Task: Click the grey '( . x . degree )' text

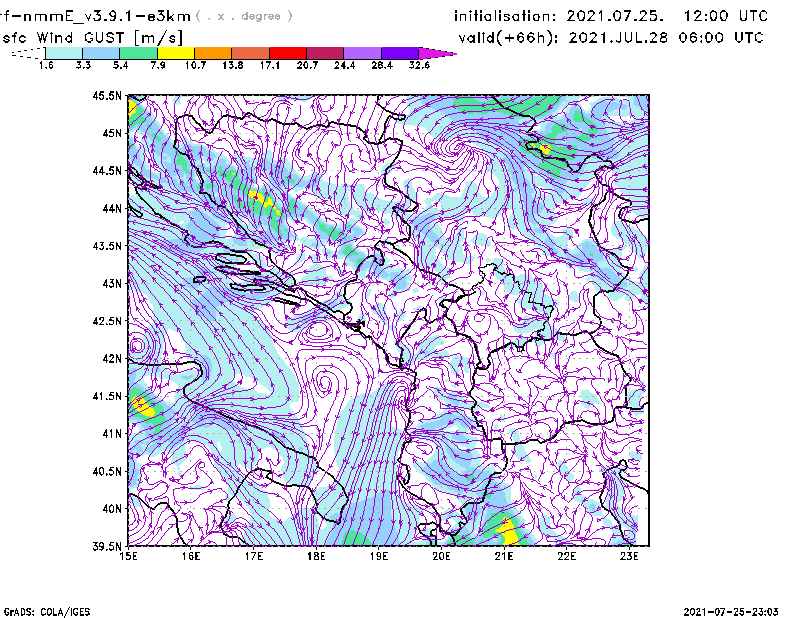Action: coord(244,16)
